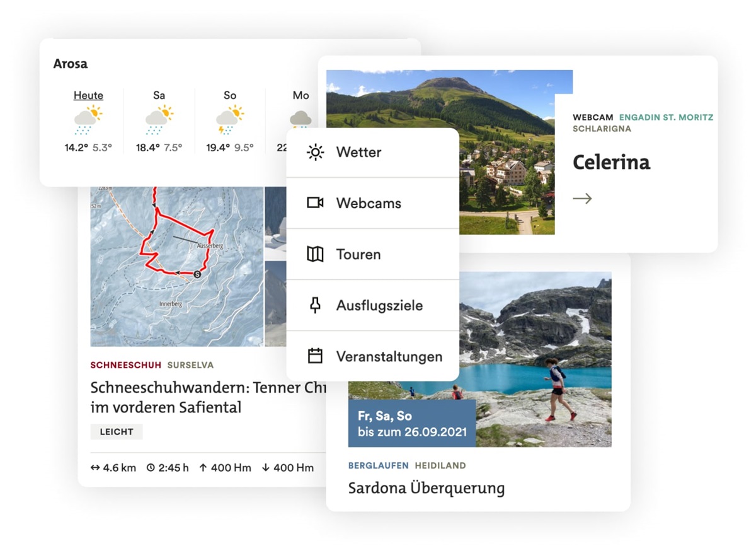
Task: Open the Schneeschuhwandern tour title link
Action: point(208,397)
